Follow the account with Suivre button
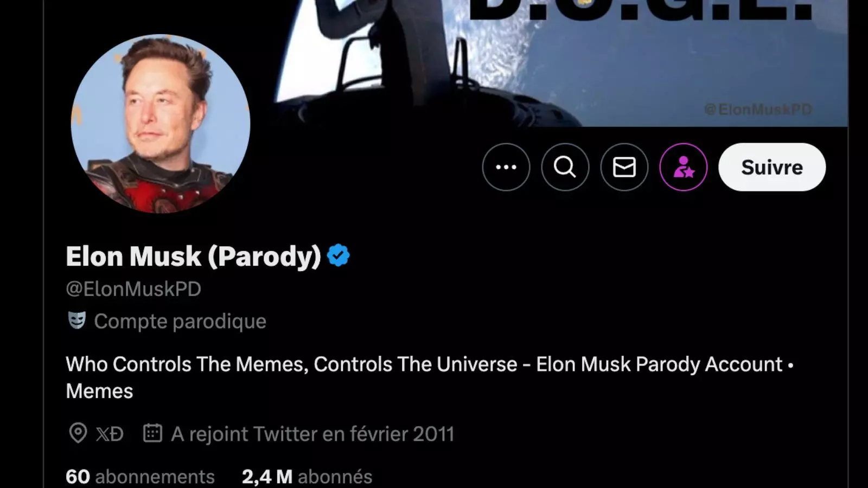Viewport: 868px width, 488px height. [772, 167]
